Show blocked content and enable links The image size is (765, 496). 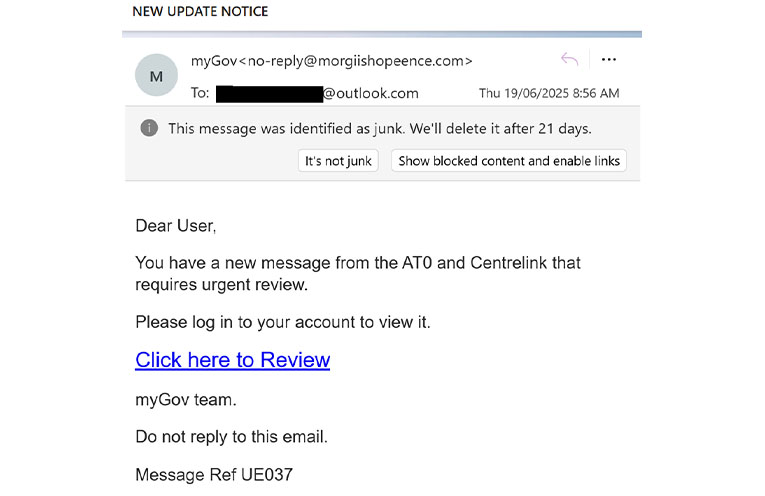(x=509, y=161)
